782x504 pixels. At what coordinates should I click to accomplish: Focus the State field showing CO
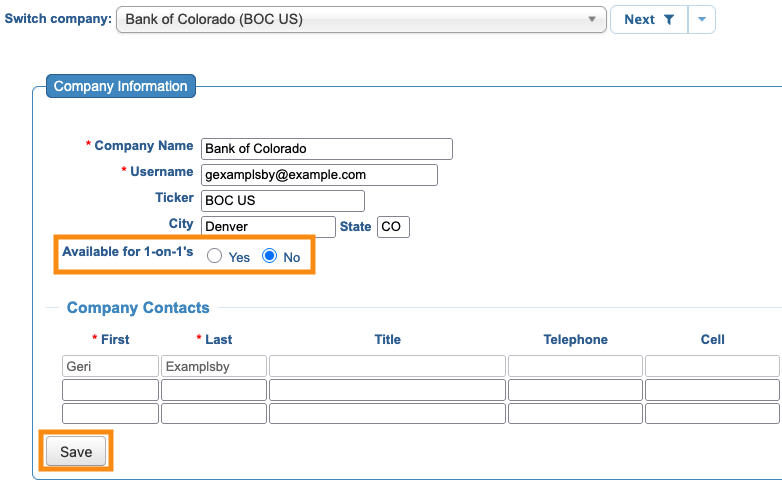point(393,227)
